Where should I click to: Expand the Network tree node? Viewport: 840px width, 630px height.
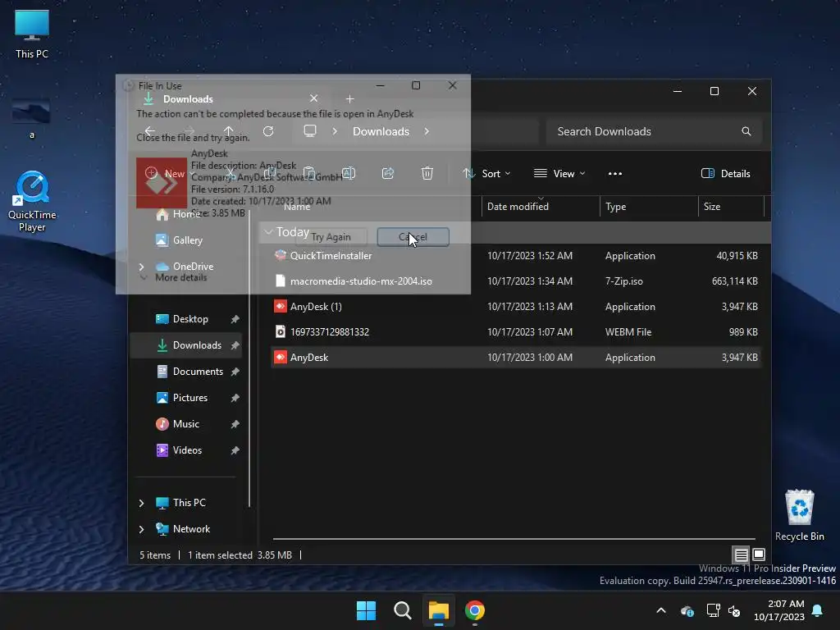(x=141, y=529)
